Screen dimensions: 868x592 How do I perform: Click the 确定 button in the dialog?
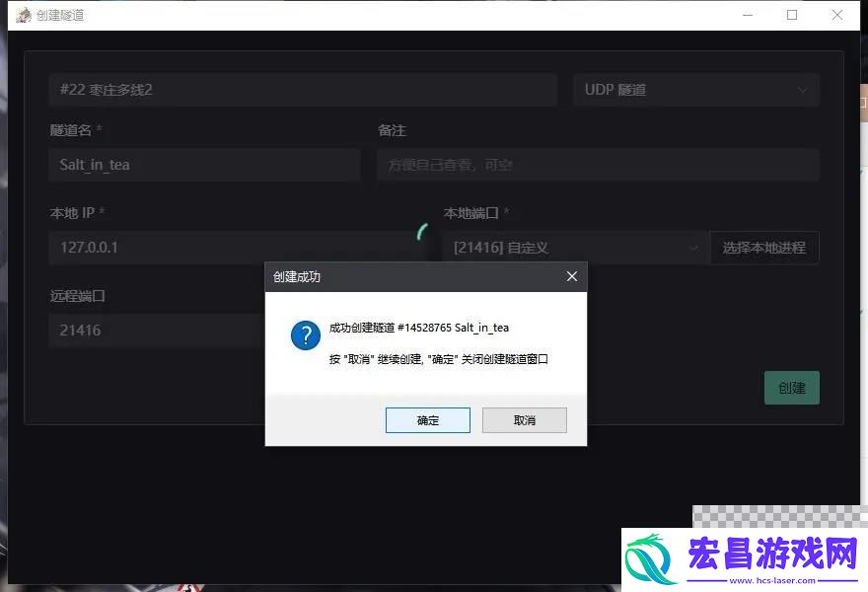(x=427, y=420)
